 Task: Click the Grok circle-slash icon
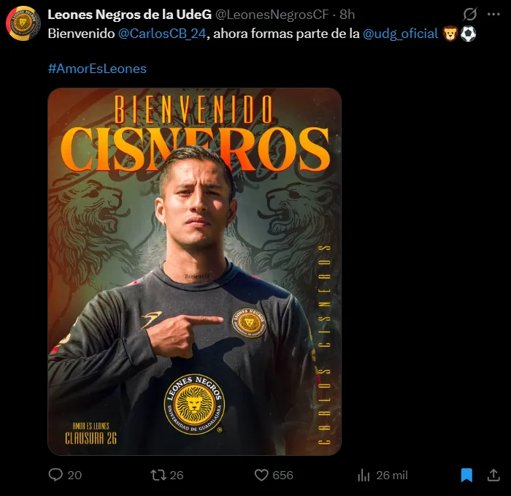[x=470, y=14]
